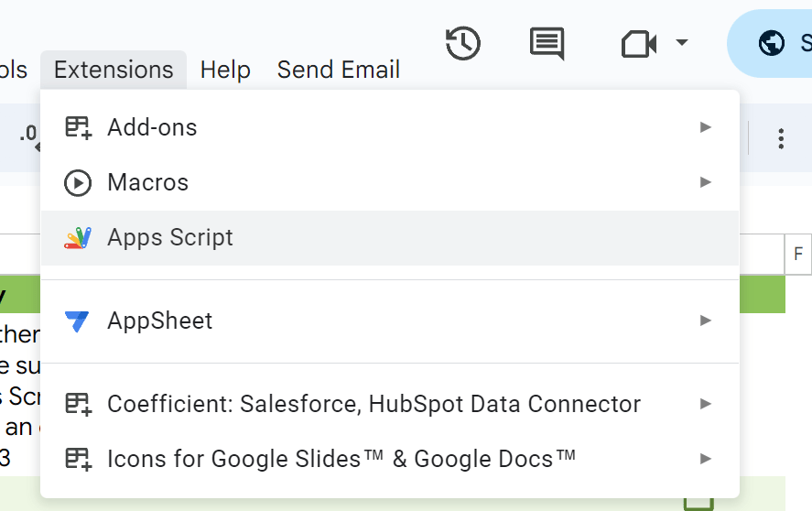812x511 pixels.
Task: Expand the AppSheet submenu arrow
Action: (x=705, y=321)
